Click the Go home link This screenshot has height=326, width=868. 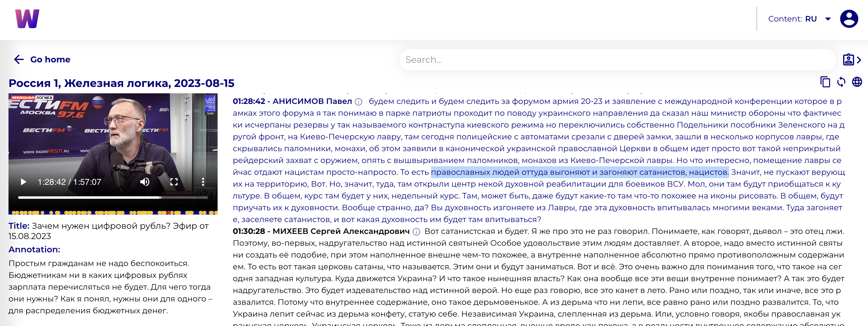tap(50, 60)
